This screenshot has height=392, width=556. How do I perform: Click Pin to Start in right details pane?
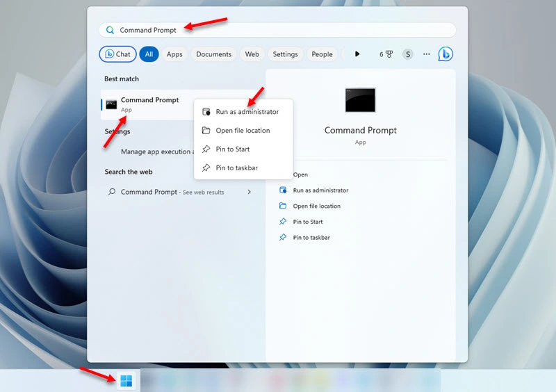(308, 222)
